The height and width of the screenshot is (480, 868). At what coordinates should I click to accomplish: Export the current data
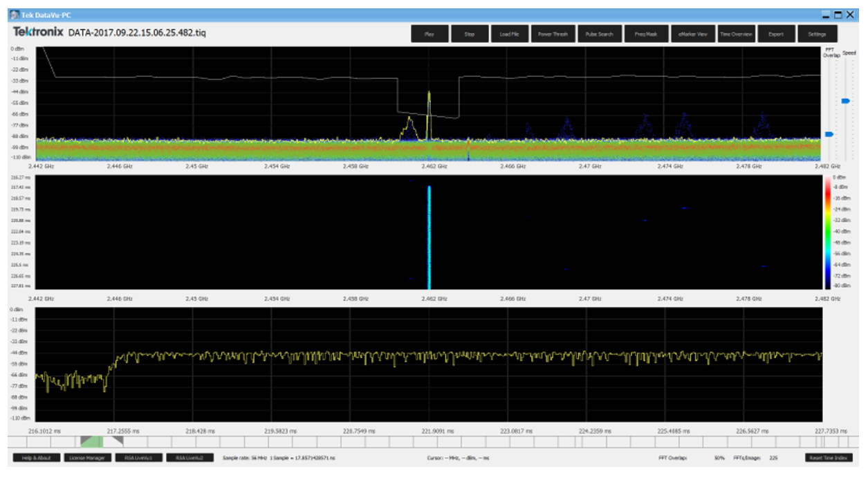pos(775,33)
